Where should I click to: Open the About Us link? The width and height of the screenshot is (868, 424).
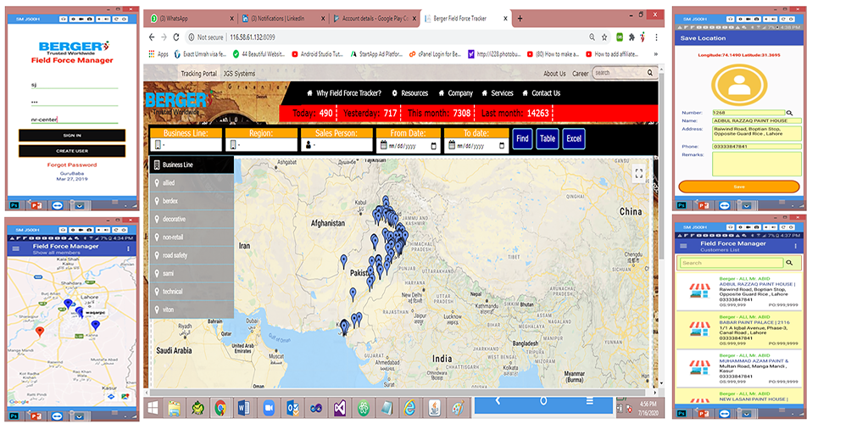554,74
